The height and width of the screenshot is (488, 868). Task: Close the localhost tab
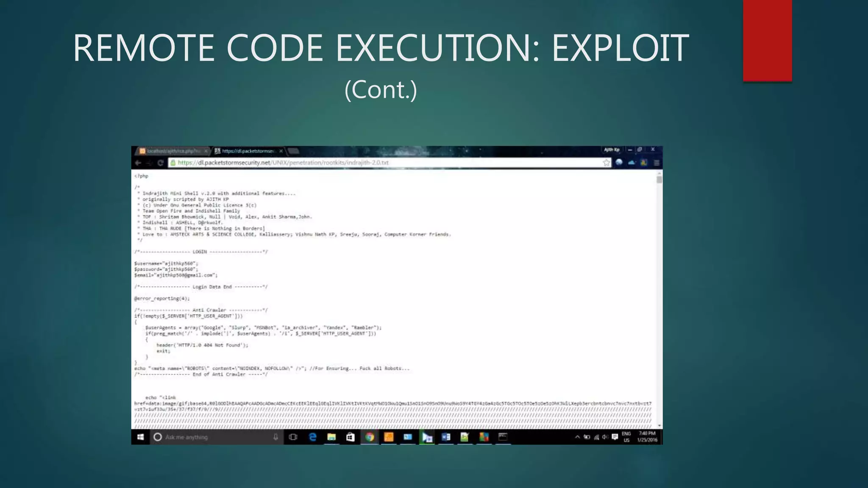click(x=206, y=151)
